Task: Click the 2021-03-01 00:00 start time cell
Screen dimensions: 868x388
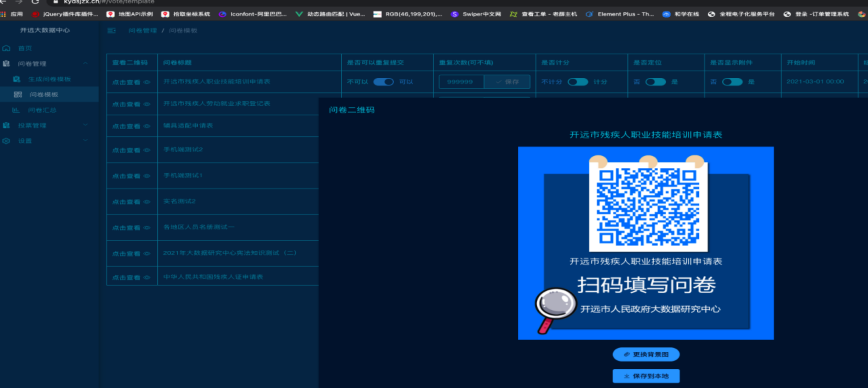Action: pyautogui.click(x=815, y=81)
